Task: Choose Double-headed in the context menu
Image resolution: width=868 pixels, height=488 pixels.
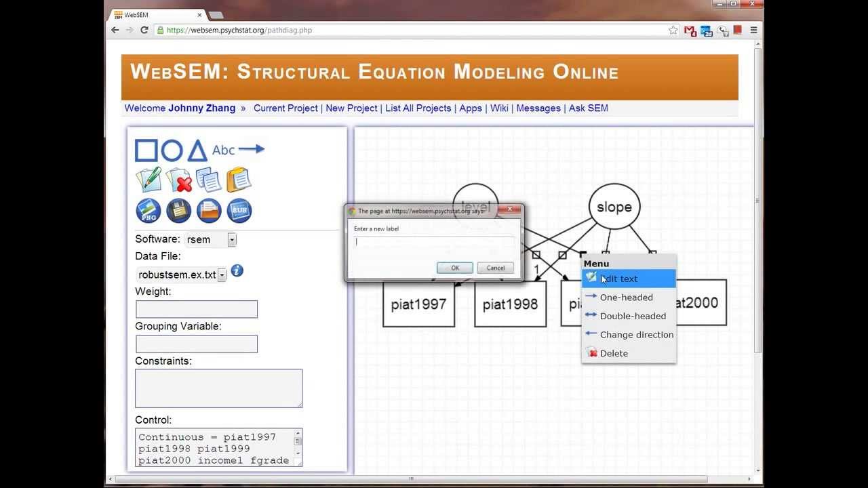Action: [629, 316]
